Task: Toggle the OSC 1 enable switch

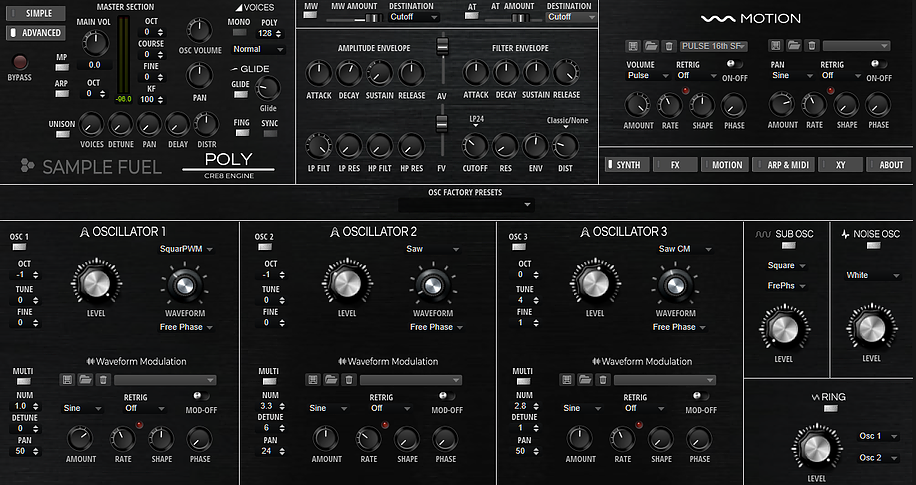Action: coord(19,247)
